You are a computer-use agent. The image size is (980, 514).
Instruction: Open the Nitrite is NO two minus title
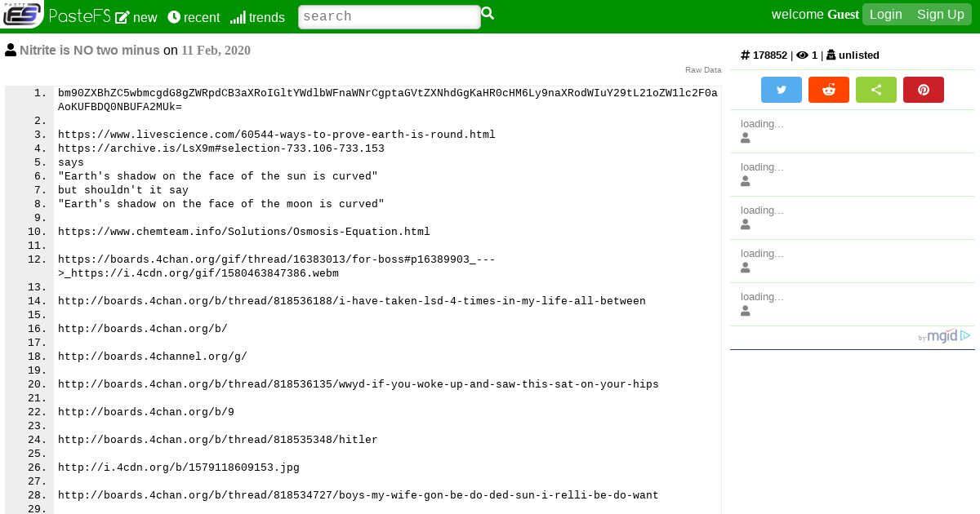pyautogui.click(x=90, y=50)
